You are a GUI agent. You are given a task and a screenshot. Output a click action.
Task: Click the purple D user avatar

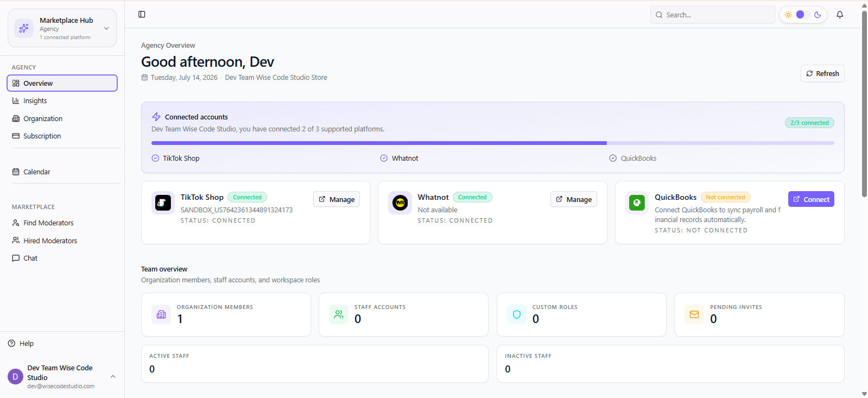[15, 376]
